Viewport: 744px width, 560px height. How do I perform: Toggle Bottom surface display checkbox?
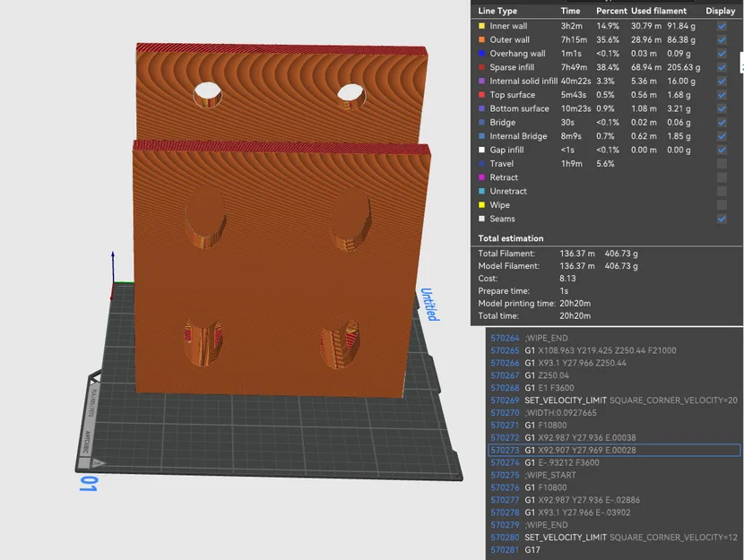[722, 108]
